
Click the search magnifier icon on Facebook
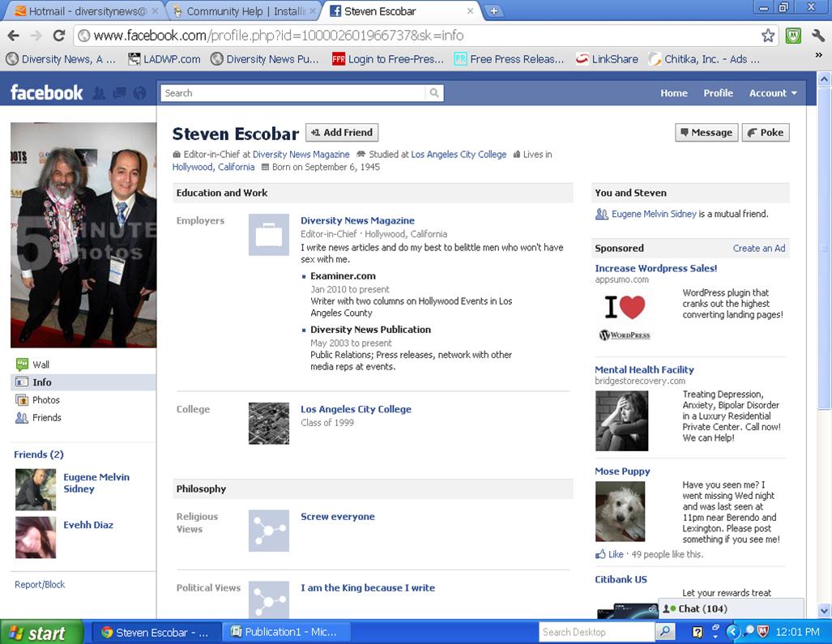[x=434, y=93]
